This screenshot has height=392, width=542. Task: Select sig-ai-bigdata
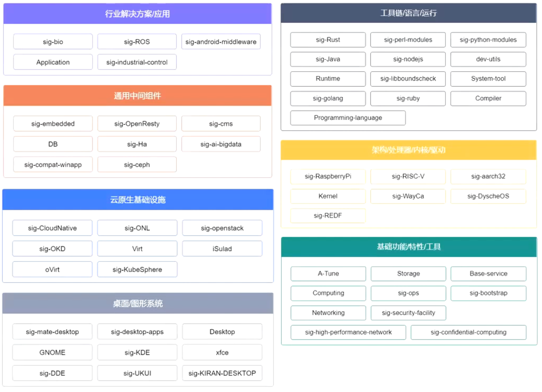(221, 144)
